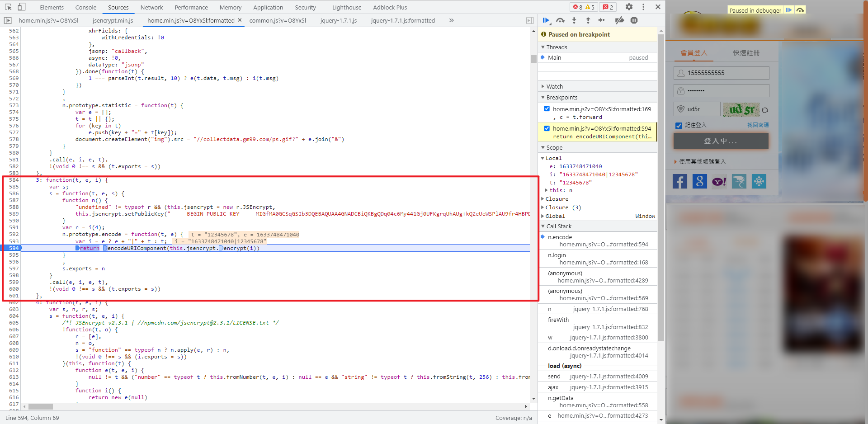Open the jsencrypt.min.js file tab
This screenshot has width=868, height=424.
(113, 20)
